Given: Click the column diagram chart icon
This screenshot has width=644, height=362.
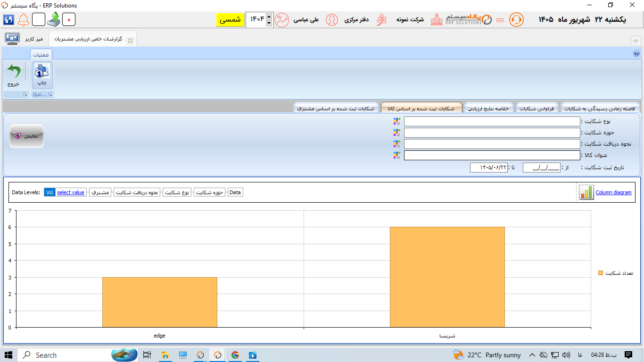Looking at the screenshot, I should click(586, 192).
